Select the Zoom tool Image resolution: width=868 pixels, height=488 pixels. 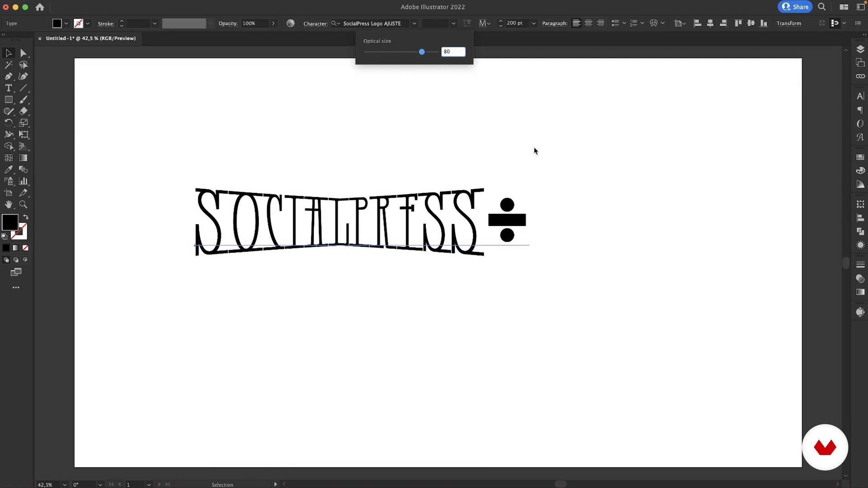point(24,205)
